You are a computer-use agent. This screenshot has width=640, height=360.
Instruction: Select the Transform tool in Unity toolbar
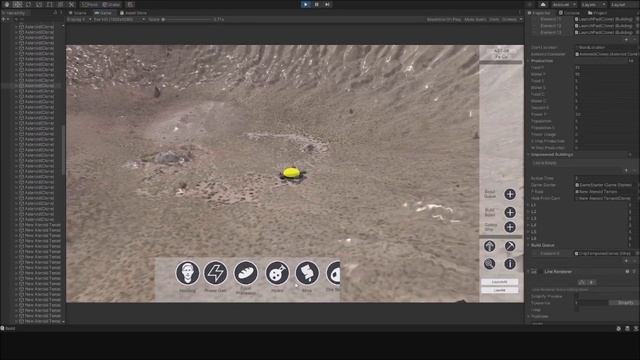point(60,4)
